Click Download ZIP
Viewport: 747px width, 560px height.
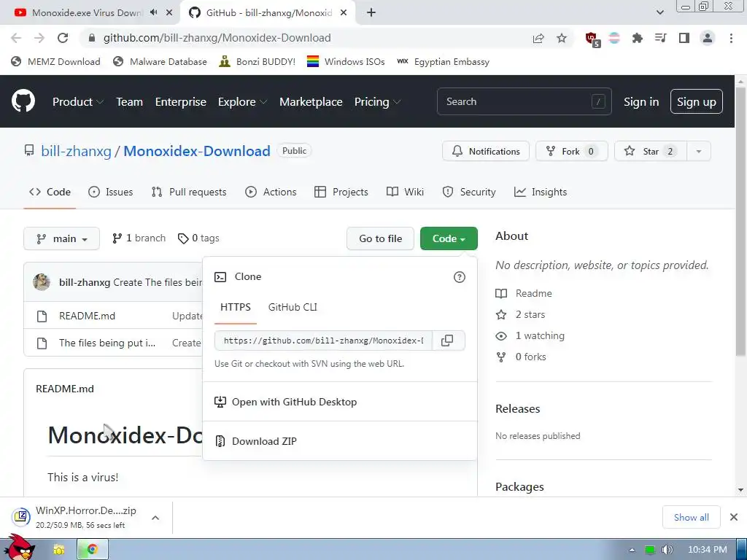click(x=340, y=441)
